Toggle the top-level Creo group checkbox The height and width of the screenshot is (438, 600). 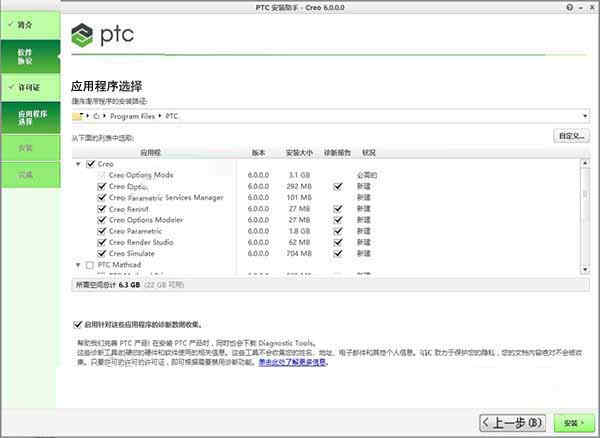tap(90, 163)
